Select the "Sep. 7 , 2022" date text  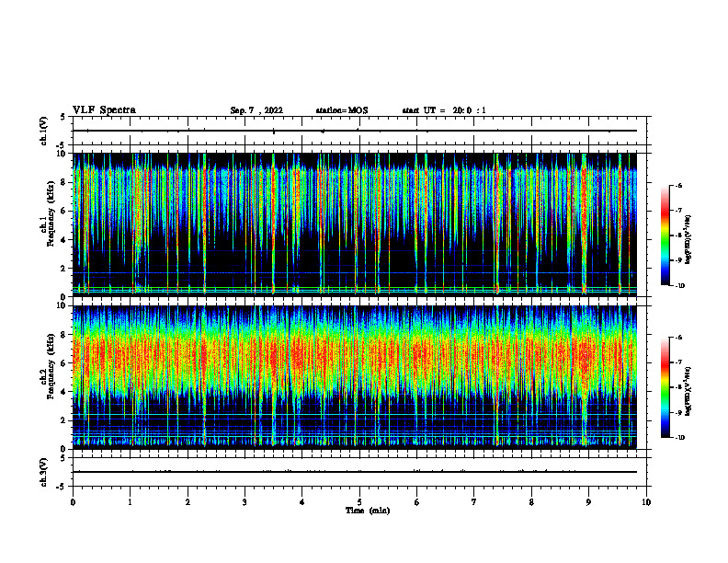(x=256, y=110)
